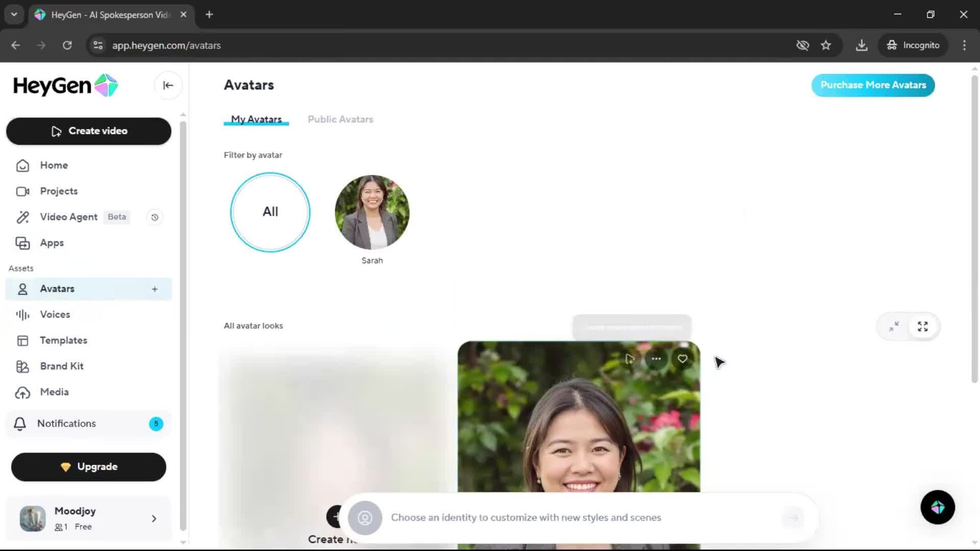Favorite the avatar look with heart icon
Image resolution: width=980 pixels, height=551 pixels.
point(682,359)
